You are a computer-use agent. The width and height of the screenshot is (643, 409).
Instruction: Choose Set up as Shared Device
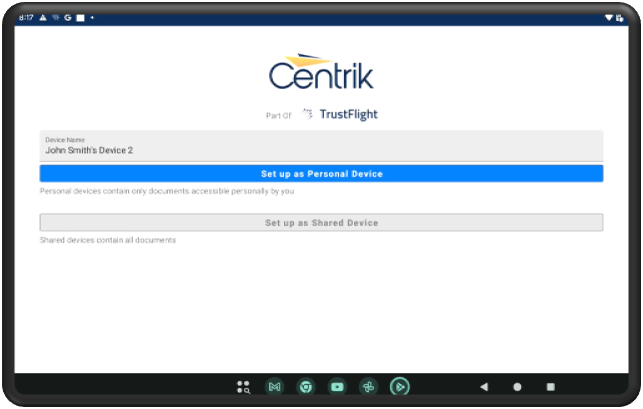coord(321,223)
